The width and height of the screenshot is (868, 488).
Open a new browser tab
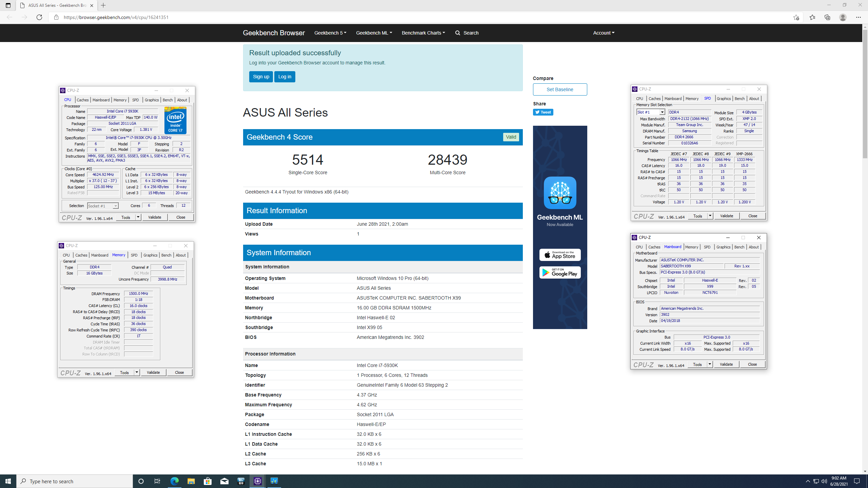(x=103, y=5)
